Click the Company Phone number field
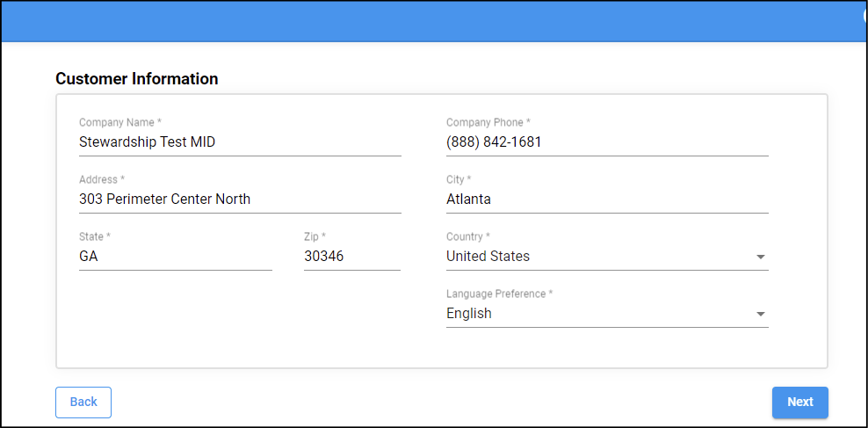 pos(606,142)
